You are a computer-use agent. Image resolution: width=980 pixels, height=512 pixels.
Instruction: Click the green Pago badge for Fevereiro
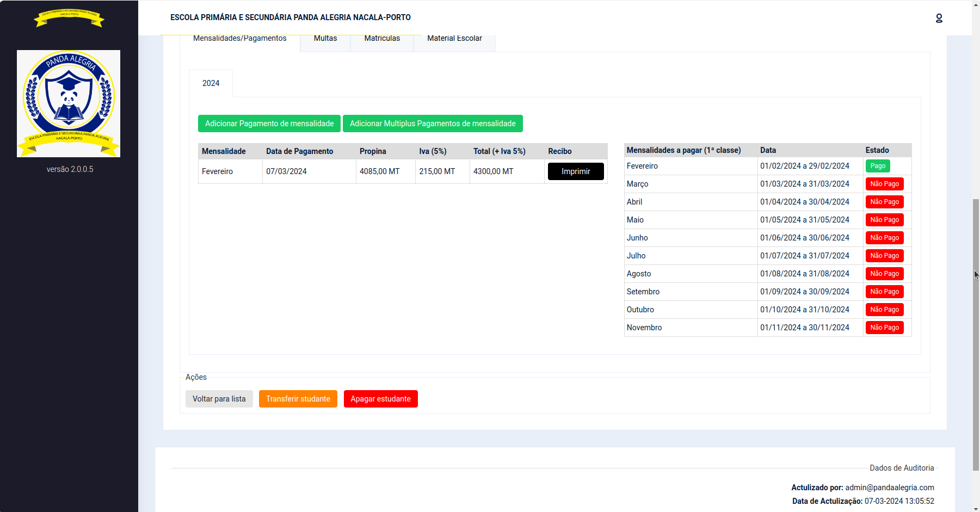point(877,166)
